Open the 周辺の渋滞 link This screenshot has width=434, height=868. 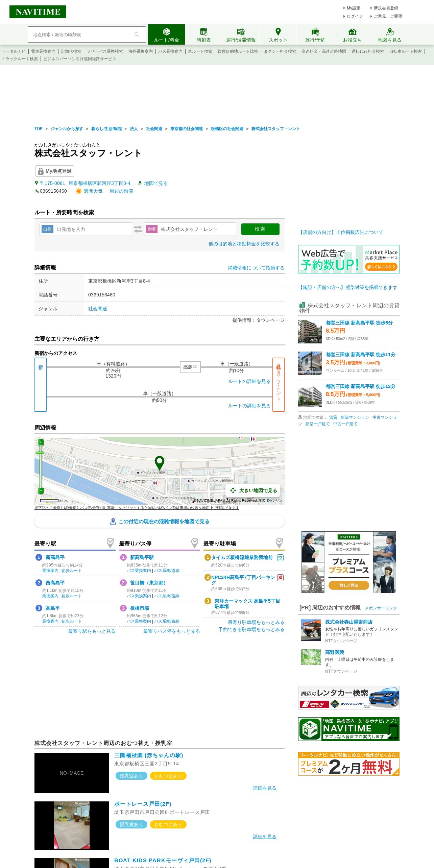tap(121, 191)
